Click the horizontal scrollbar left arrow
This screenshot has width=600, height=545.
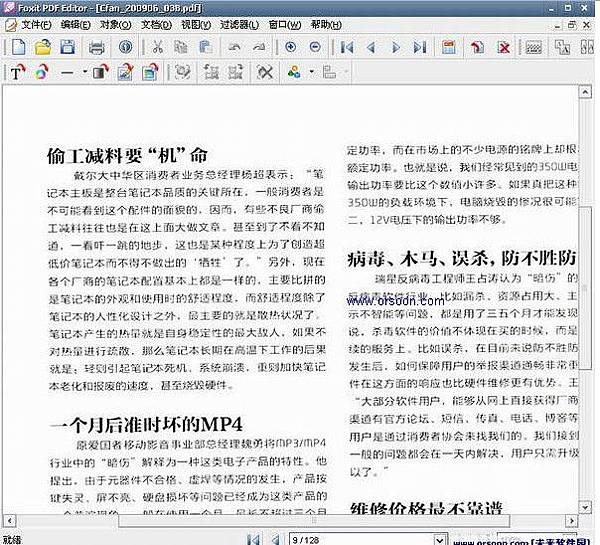pos(9,521)
